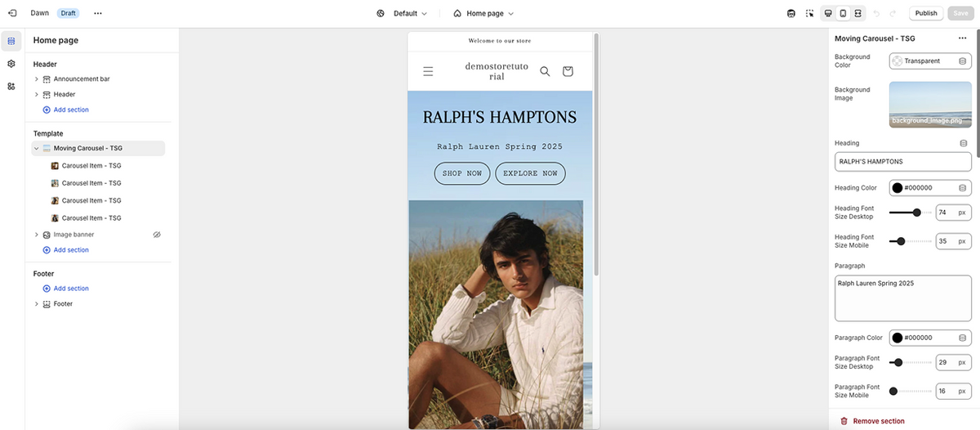Image resolution: width=980 pixels, height=430 pixels.
Task: Adjust Heading Font Size Desktop slider
Action: pyautogui.click(x=910, y=213)
